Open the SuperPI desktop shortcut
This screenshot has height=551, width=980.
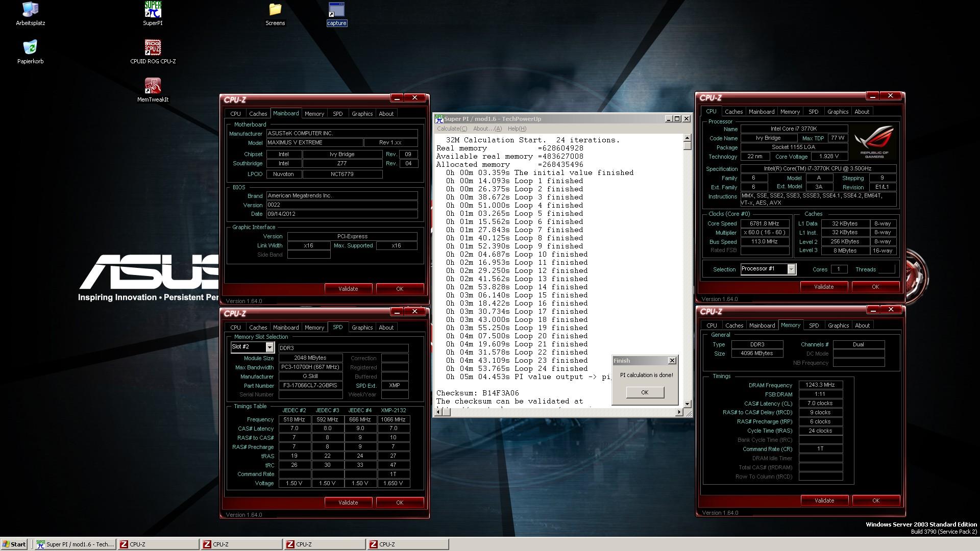point(153,14)
